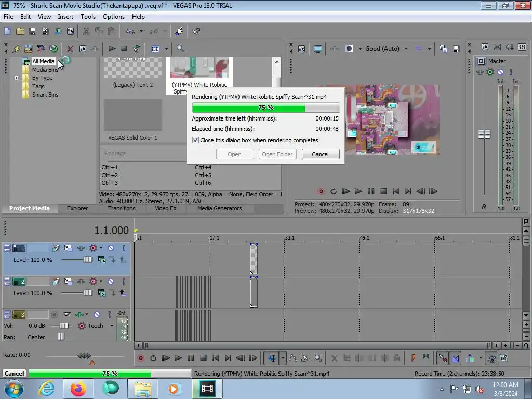
Task: Click the Track Motion icon on track 2
Action: (68, 281)
